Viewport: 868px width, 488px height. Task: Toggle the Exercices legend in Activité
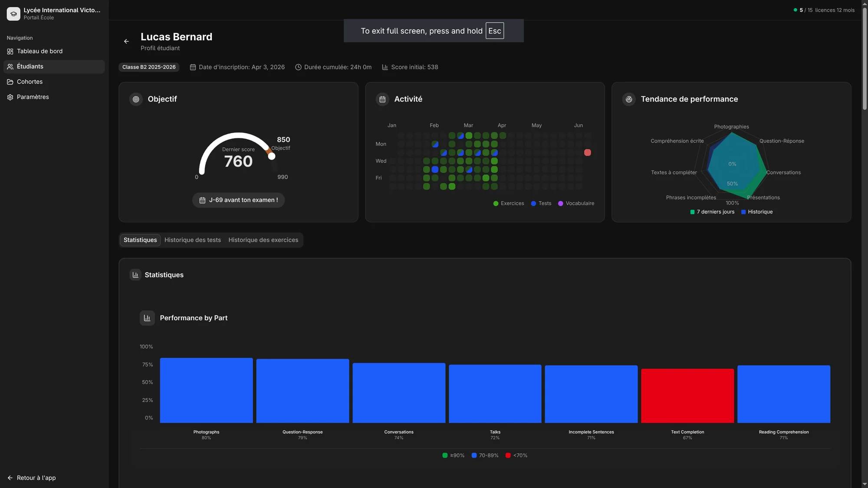[x=509, y=203]
